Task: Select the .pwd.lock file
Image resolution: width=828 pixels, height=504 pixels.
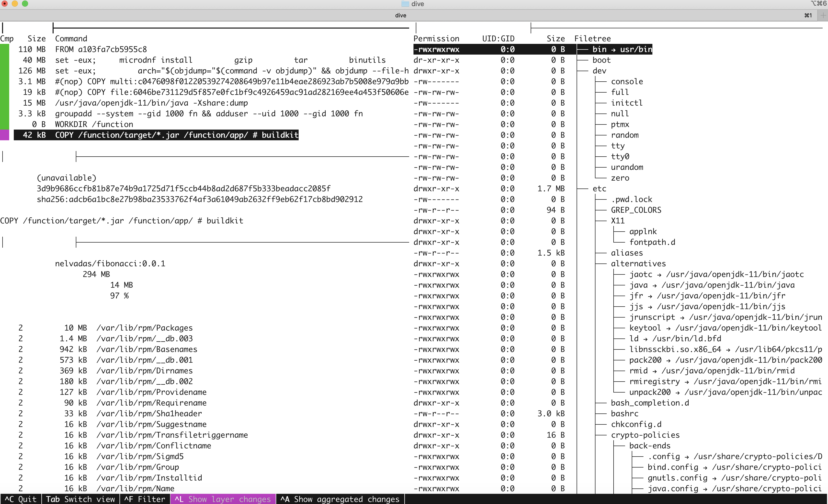Action: click(x=631, y=199)
